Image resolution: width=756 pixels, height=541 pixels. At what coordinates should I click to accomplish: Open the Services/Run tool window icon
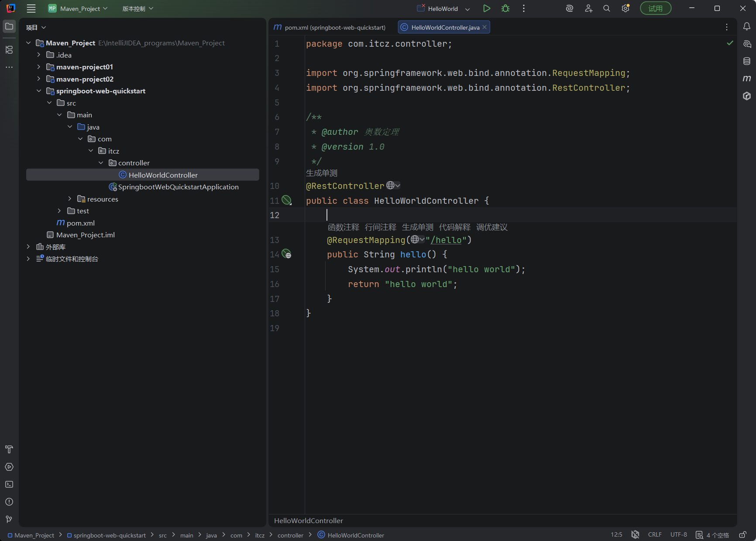[9, 467]
